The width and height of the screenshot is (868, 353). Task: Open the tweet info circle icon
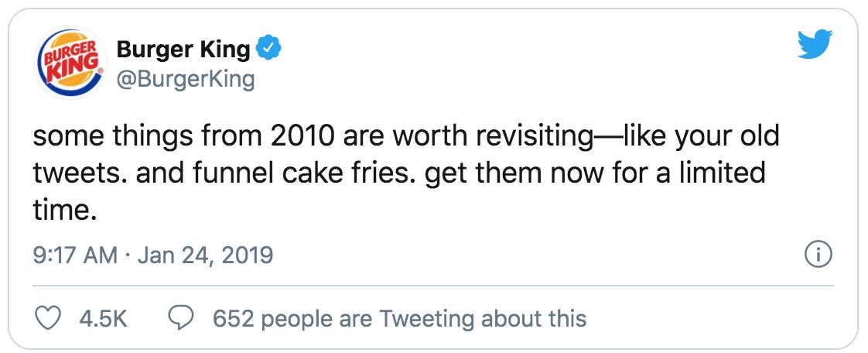click(818, 254)
